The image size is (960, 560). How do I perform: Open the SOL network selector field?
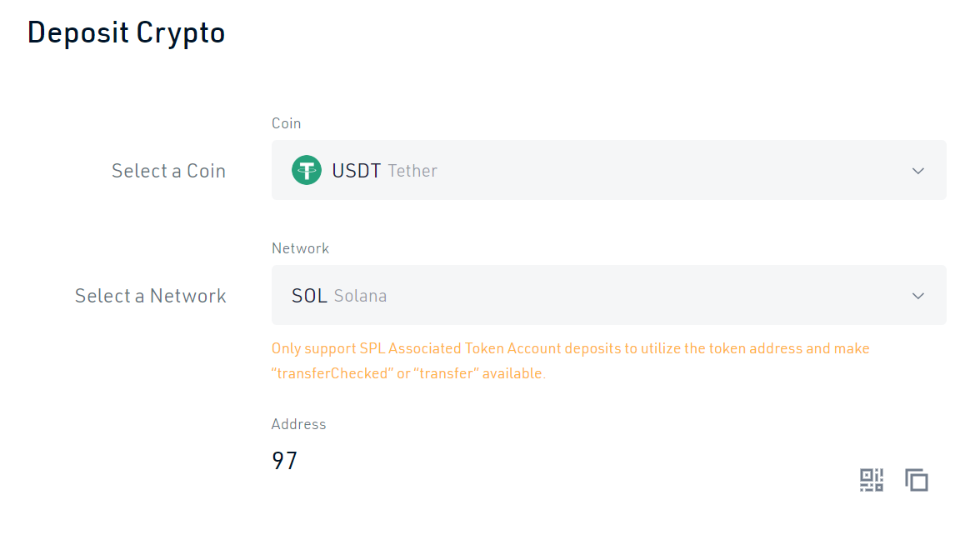[608, 295]
